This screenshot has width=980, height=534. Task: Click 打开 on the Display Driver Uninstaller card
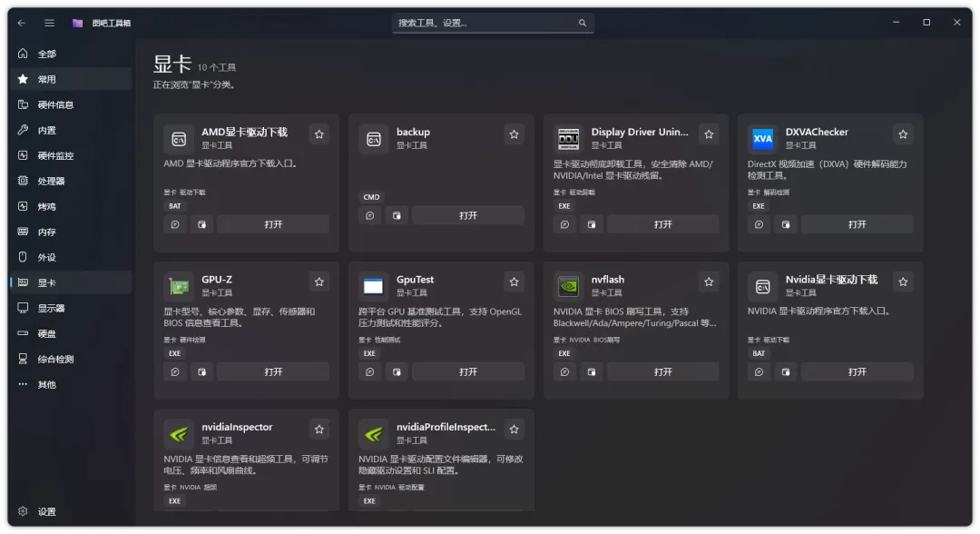[x=663, y=224]
